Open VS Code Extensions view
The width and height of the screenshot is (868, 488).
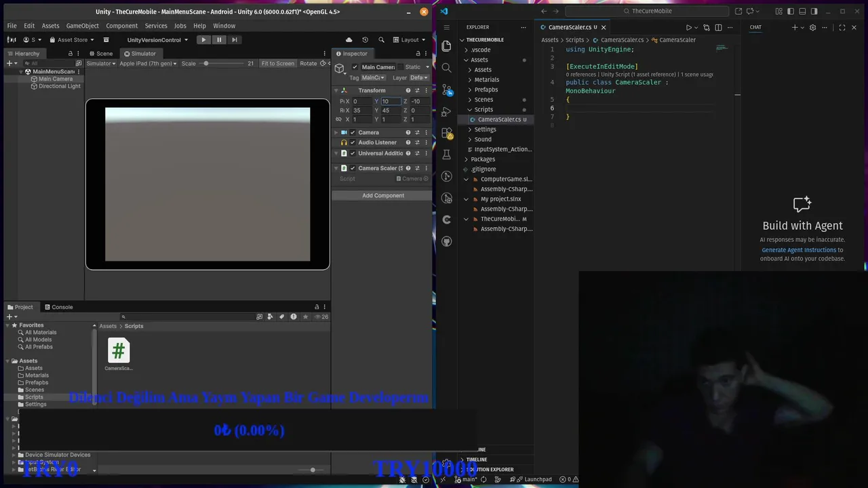[446, 133]
